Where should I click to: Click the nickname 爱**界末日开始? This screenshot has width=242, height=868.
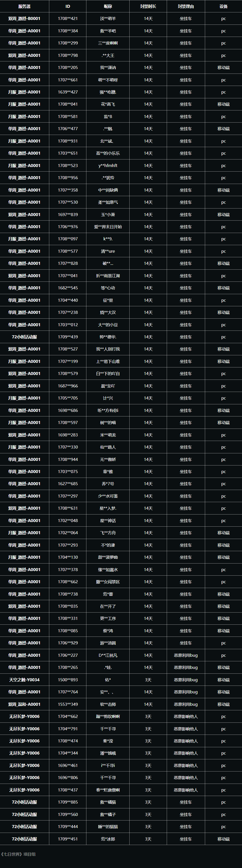coord(108,227)
